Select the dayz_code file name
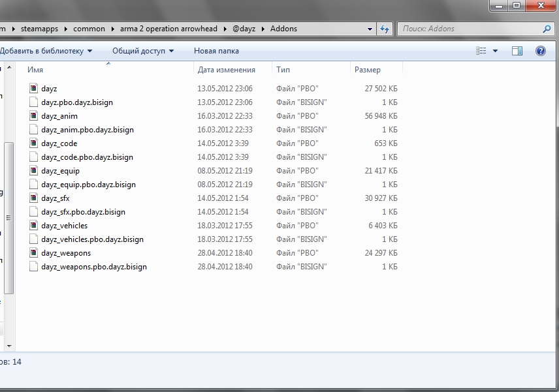This screenshot has height=392, width=559. (x=59, y=143)
